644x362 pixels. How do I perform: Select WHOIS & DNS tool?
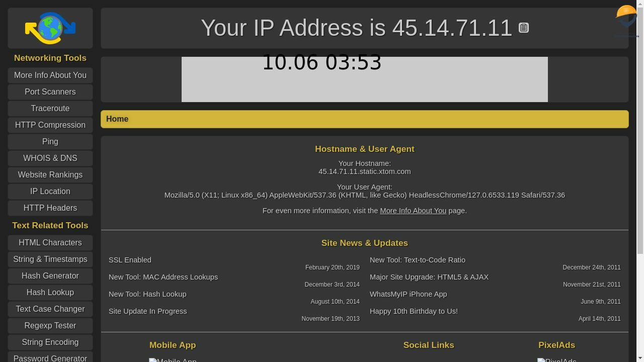pos(50,158)
